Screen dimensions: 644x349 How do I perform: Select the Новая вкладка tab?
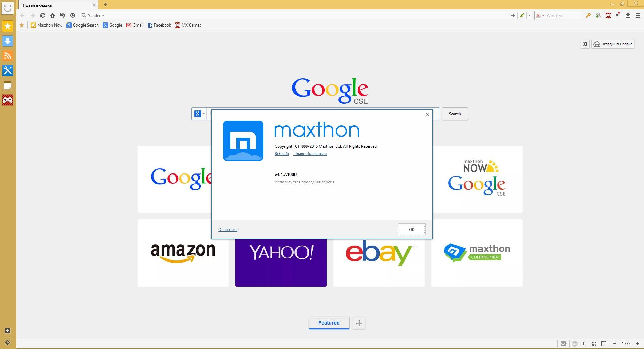58,5
